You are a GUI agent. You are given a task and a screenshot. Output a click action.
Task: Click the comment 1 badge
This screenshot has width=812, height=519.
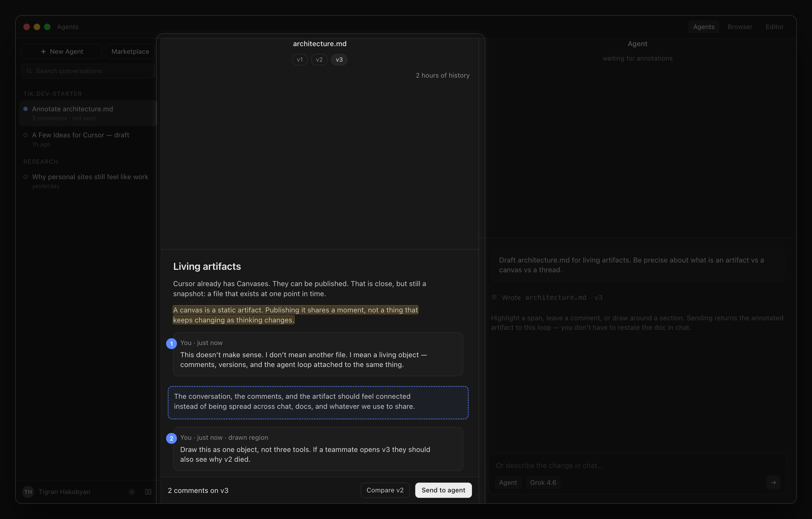pyautogui.click(x=171, y=344)
